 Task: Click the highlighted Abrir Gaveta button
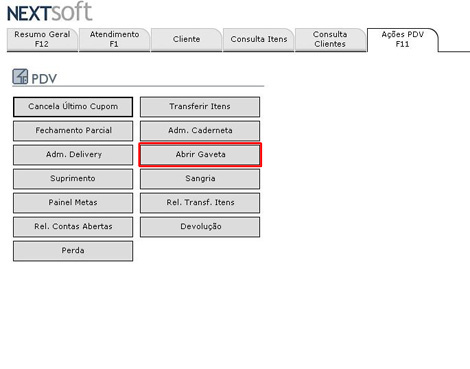[x=200, y=155]
